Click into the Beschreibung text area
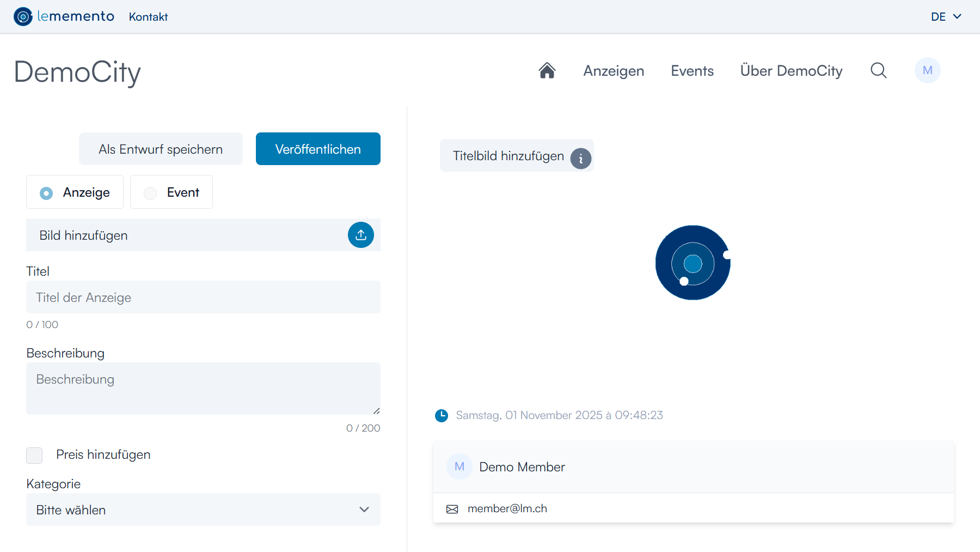 (x=203, y=388)
